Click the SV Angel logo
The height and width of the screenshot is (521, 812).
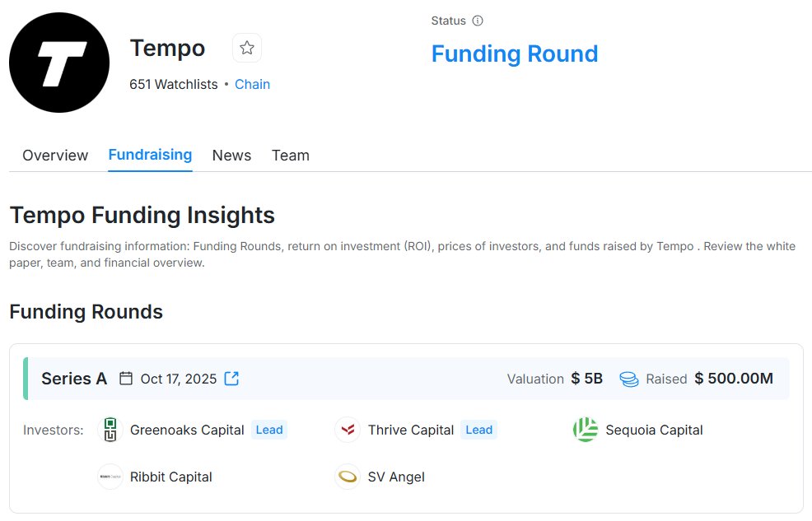tap(348, 477)
